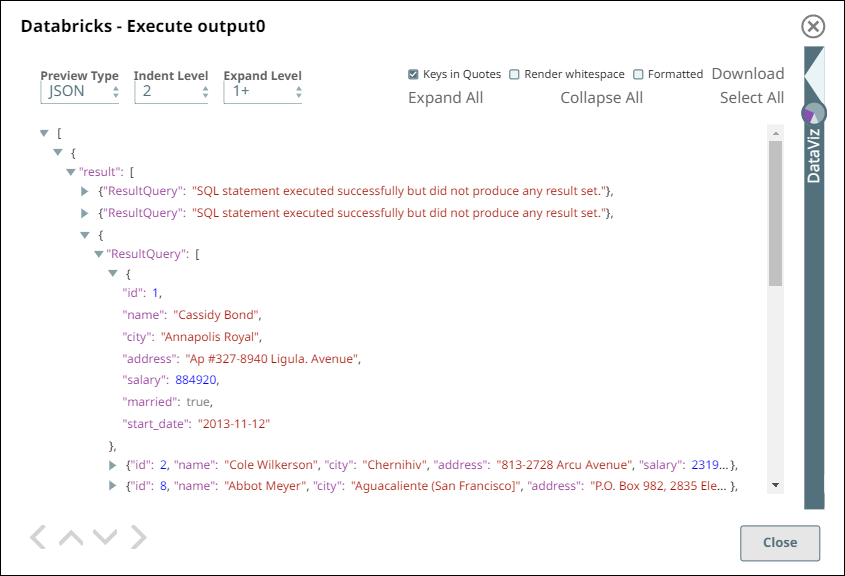Click the DataViz pie chart icon

tap(814, 113)
